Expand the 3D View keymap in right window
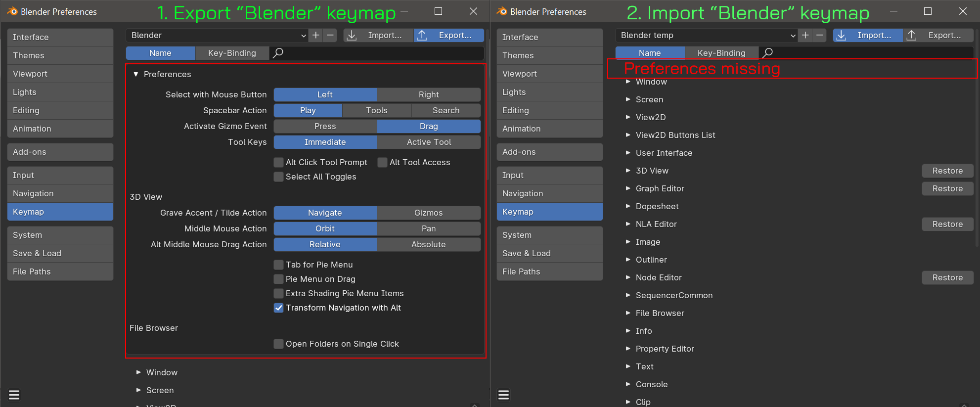980x407 pixels. (628, 171)
